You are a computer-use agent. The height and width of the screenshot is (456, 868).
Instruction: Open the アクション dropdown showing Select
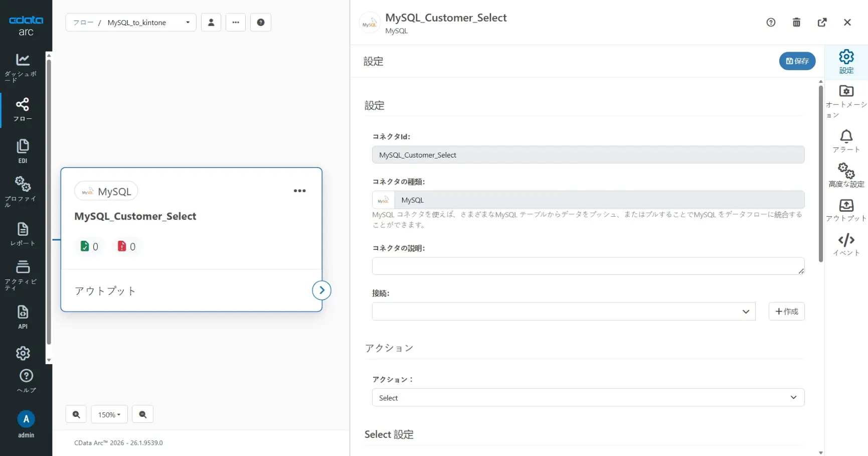(587, 397)
